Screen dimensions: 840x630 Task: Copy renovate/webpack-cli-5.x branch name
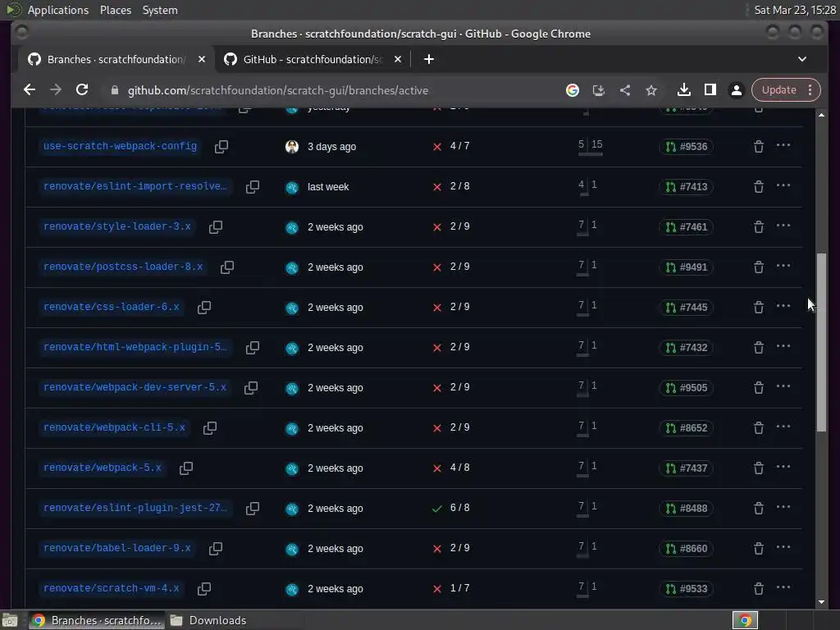[x=210, y=427]
